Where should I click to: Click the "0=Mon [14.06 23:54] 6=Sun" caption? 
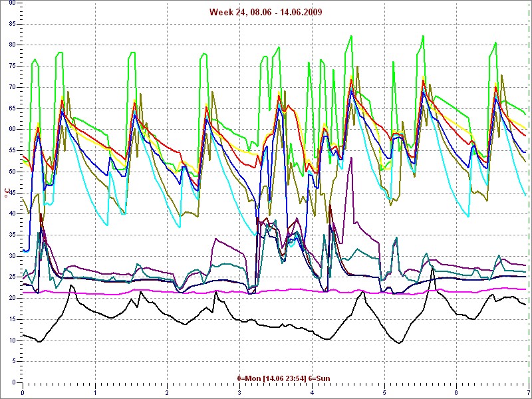click(x=284, y=378)
